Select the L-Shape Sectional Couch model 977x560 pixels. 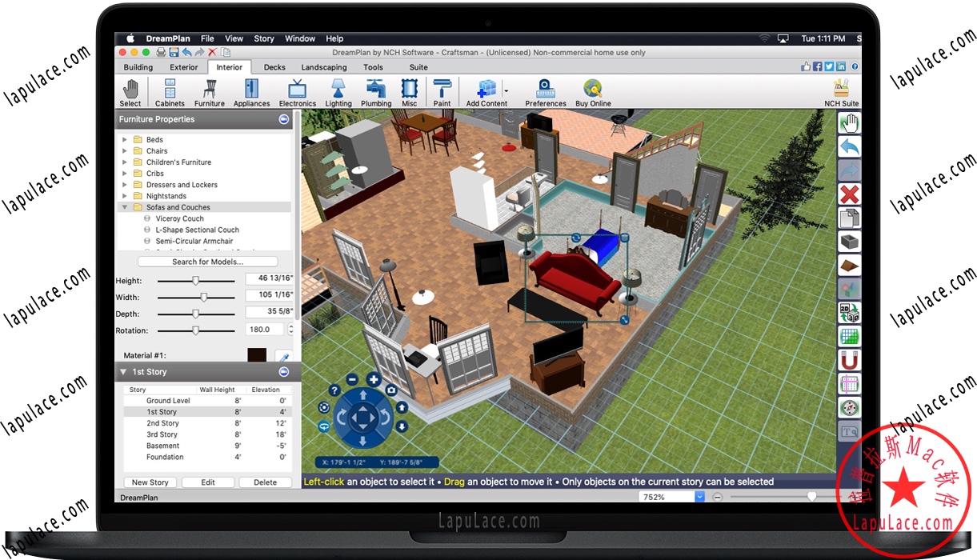[x=198, y=230]
